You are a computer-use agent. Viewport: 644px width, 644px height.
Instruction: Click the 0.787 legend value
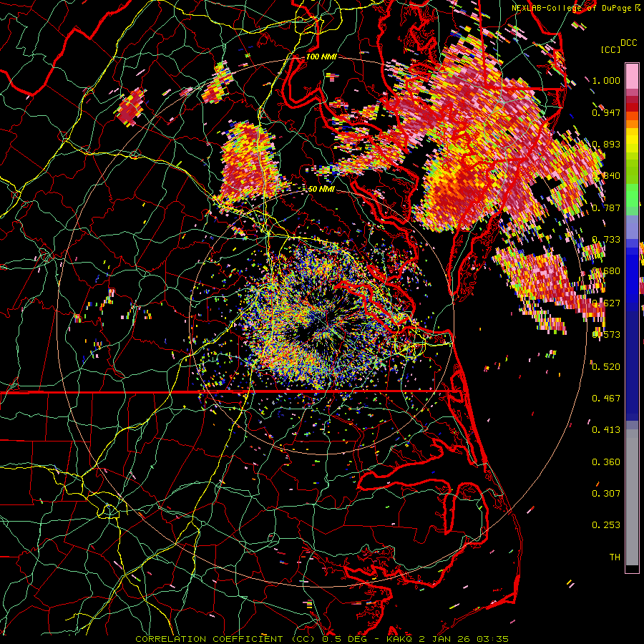click(x=606, y=208)
